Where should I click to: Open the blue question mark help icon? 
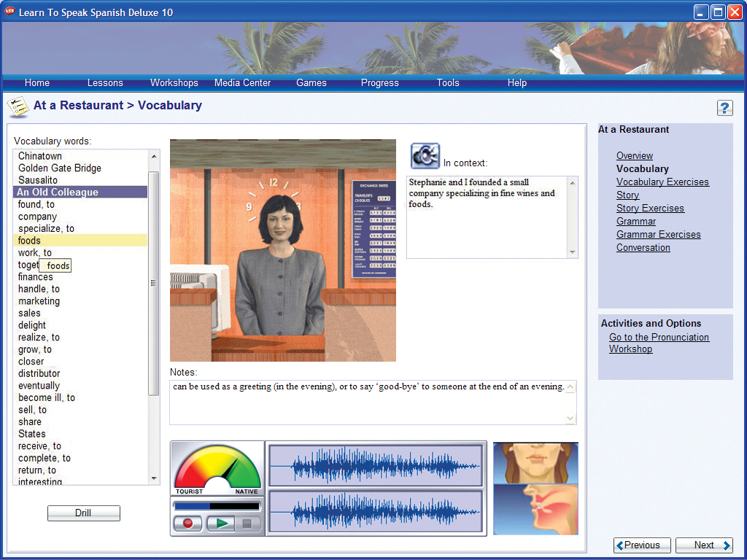click(x=724, y=108)
